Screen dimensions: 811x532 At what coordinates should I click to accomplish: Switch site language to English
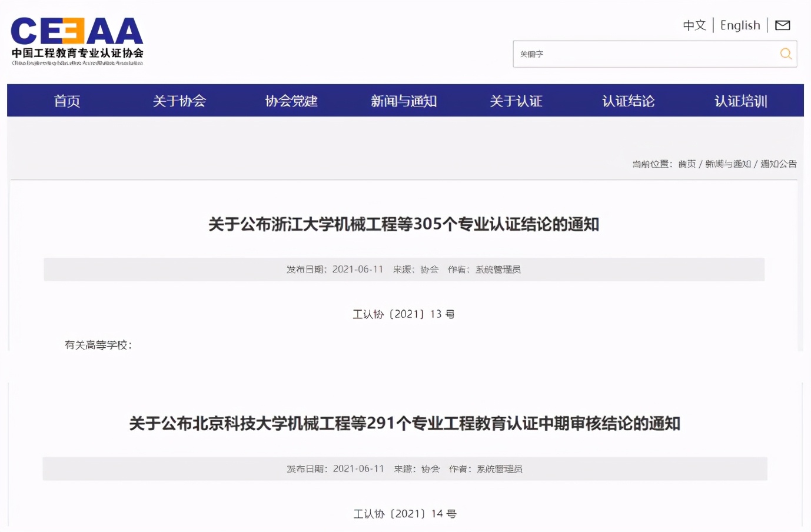point(740,25)
